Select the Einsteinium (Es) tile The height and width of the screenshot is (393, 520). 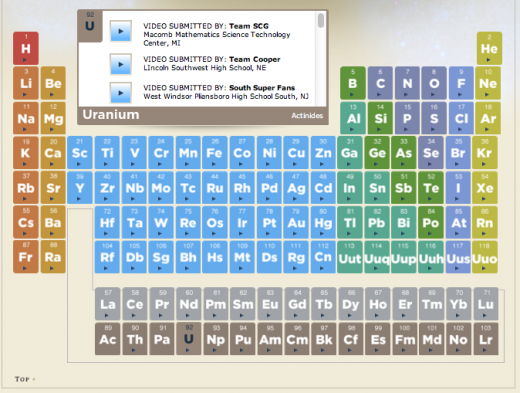click(378, 339)
